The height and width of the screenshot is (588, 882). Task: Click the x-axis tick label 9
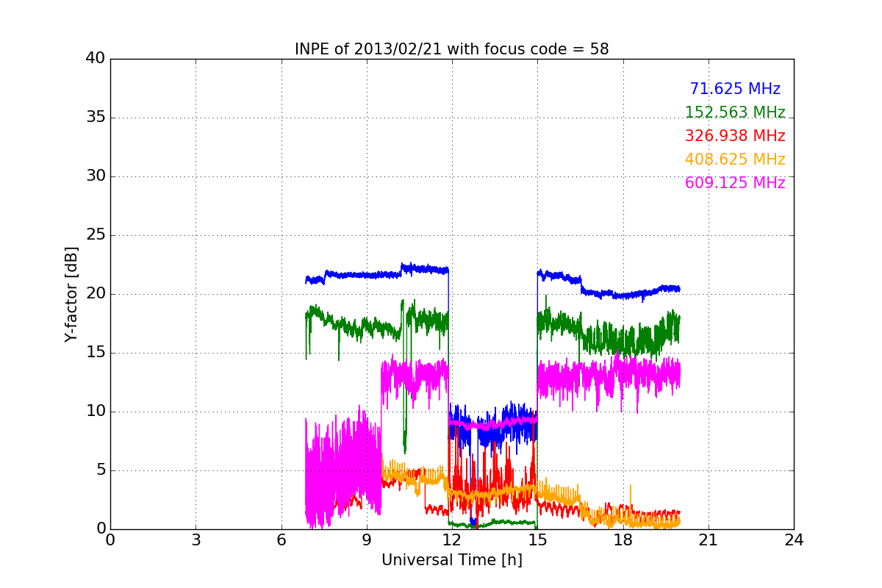367,540
